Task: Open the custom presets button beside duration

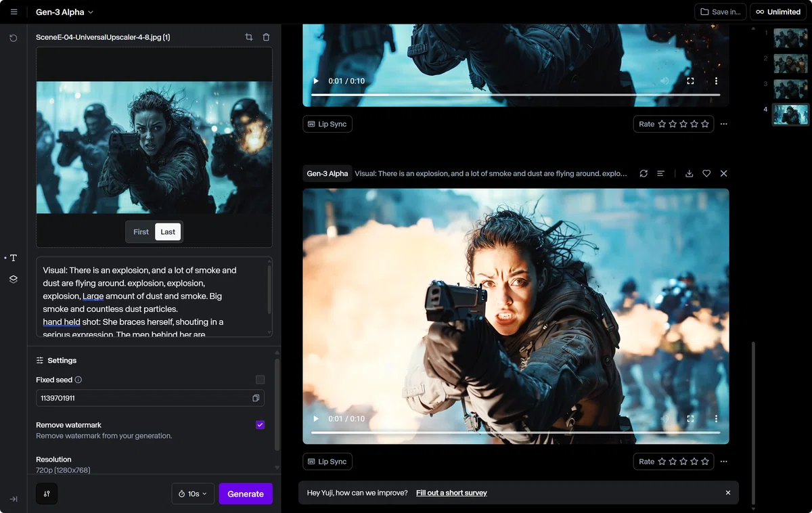Action: pyautogui.click(x=47, y=494)
